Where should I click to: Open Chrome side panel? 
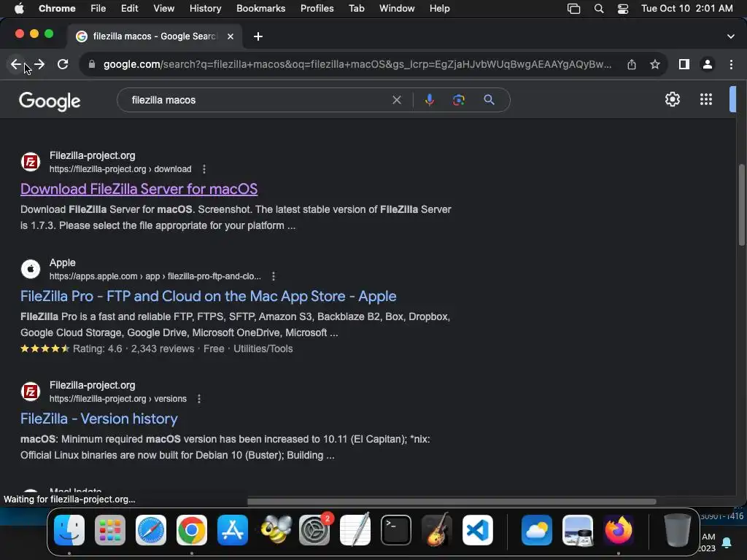684,64
